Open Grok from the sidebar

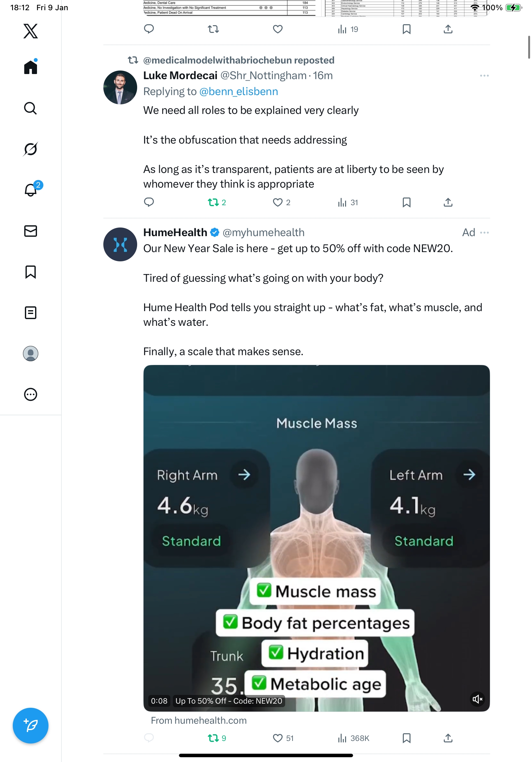31,149
